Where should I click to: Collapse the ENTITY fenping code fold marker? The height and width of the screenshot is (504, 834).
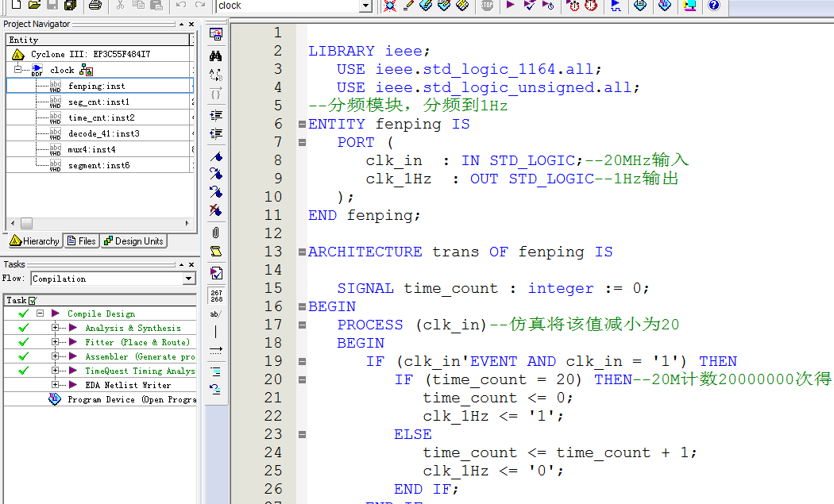coord(302,125)
